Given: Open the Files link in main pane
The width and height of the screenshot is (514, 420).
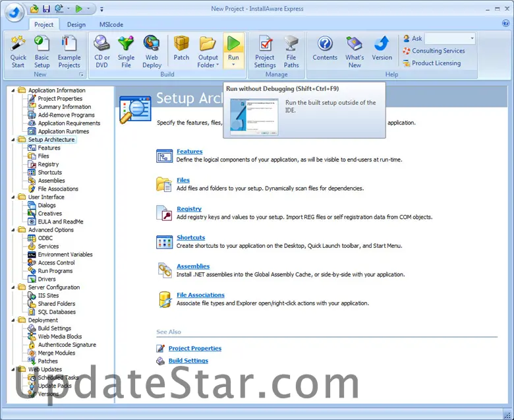Looking at the screenshot, I should [183, 180].
